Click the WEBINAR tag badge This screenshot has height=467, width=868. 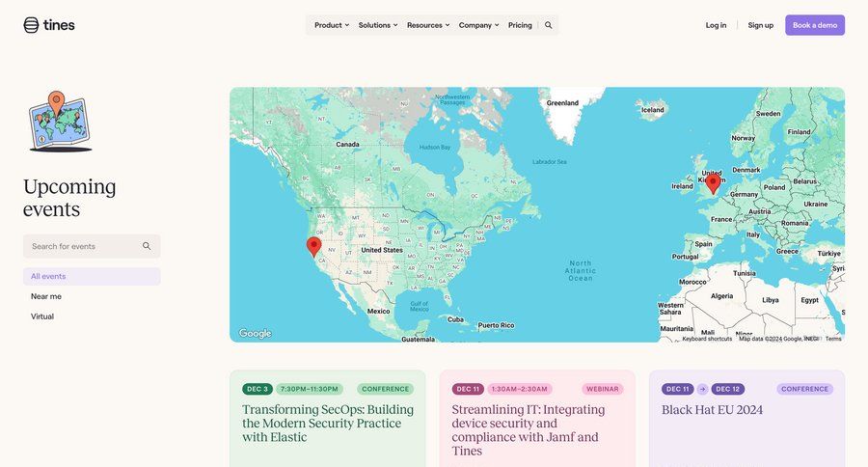coord(602,389)
